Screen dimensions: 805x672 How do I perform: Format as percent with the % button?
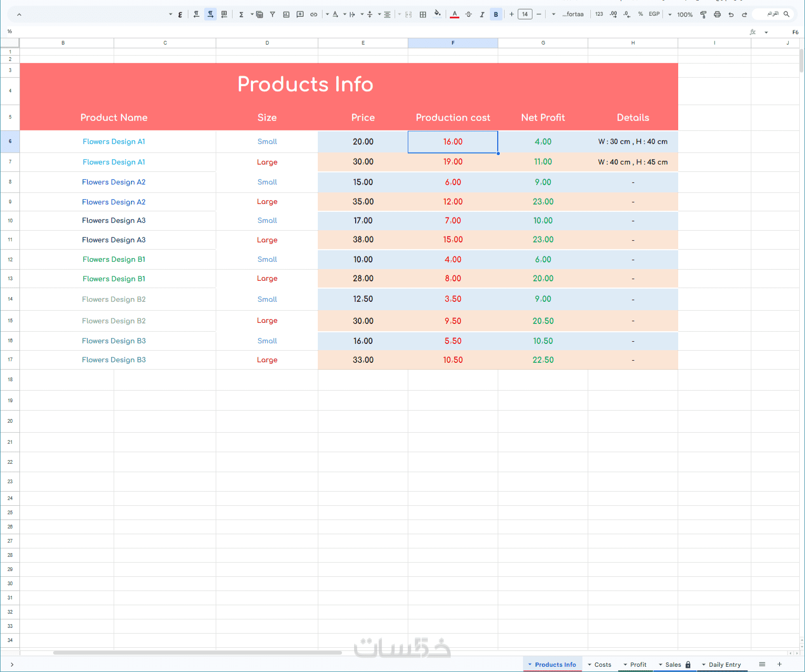[640, 14]
